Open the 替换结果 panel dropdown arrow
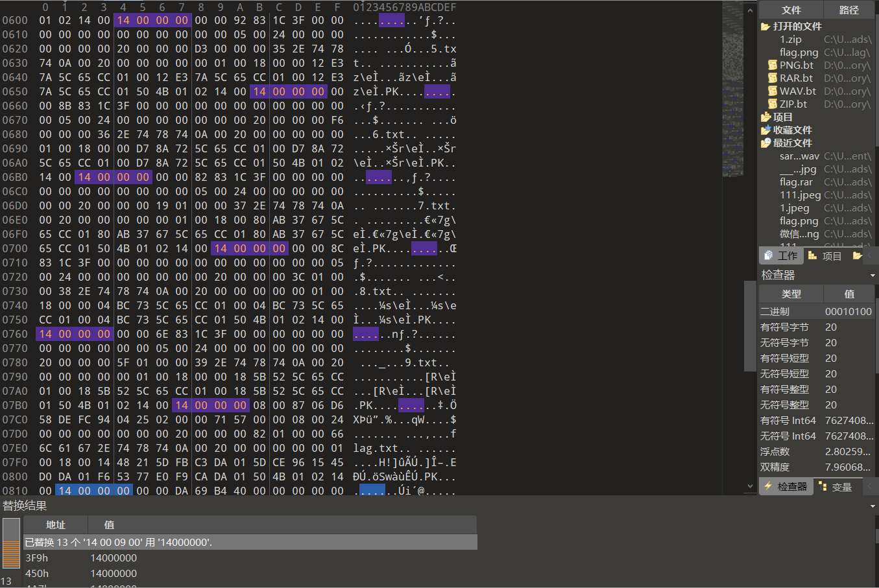This screenshot has width=879, height=588. 873,506
